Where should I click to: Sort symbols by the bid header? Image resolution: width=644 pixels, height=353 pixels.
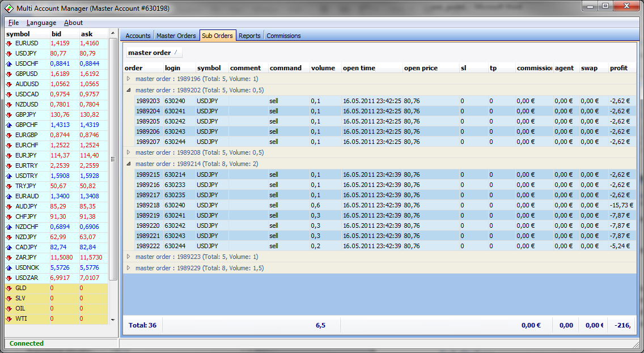[57, 34]
